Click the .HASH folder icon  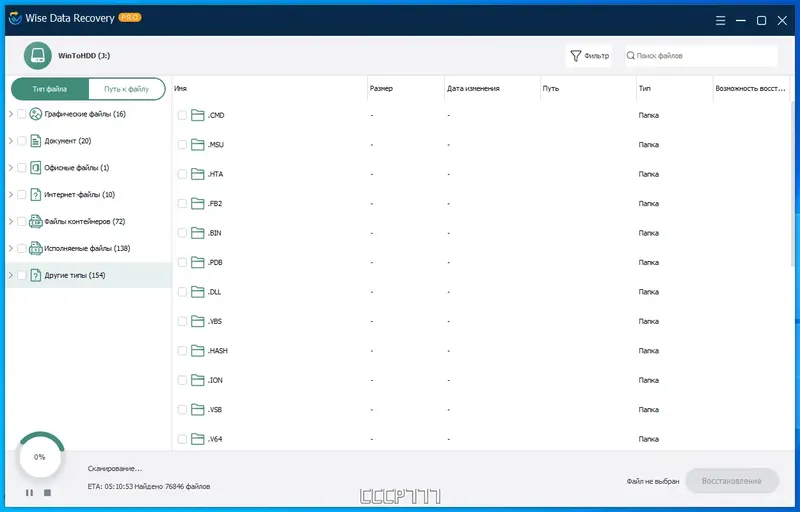(x=197, y=351)
